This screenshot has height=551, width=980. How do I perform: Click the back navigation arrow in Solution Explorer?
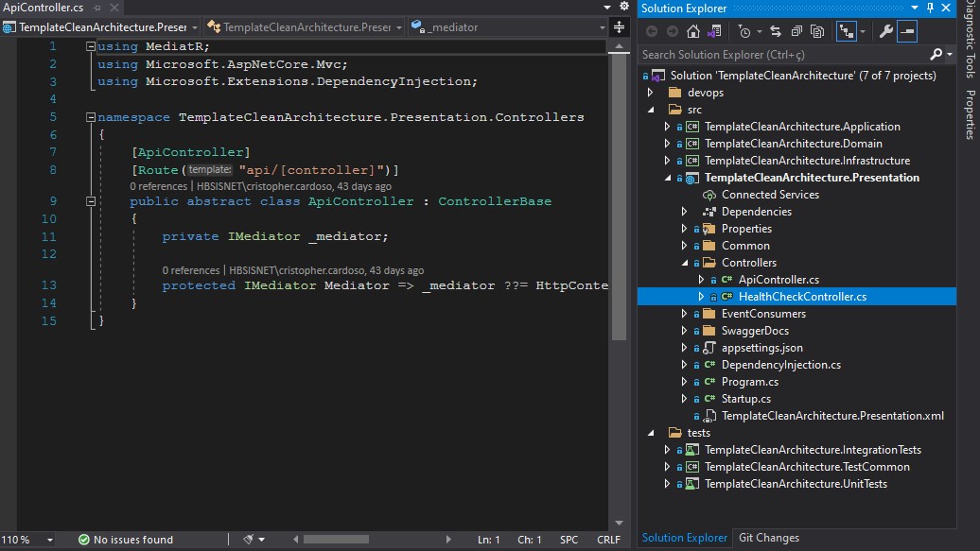[x=651, y=30]
